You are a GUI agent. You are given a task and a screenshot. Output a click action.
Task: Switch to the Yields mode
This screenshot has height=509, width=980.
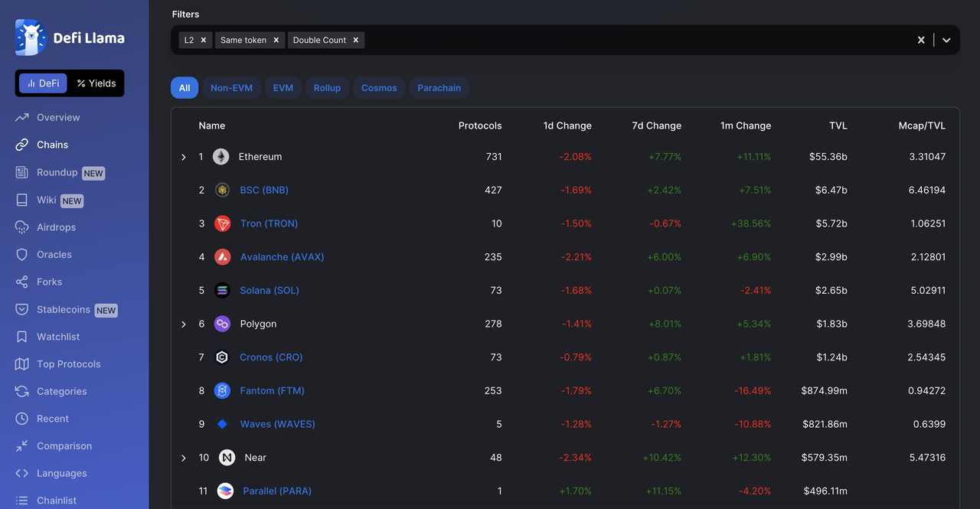96,83
